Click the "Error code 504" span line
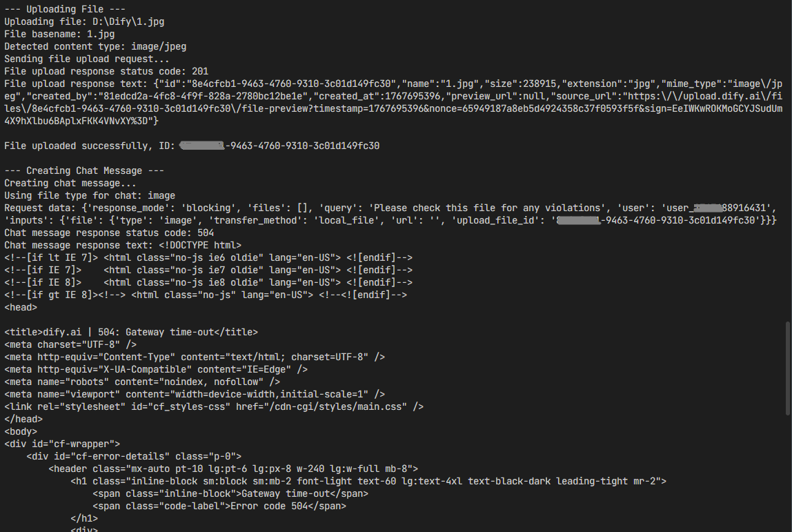The height and width of the screenshot is (532, 792). [219, 506]
